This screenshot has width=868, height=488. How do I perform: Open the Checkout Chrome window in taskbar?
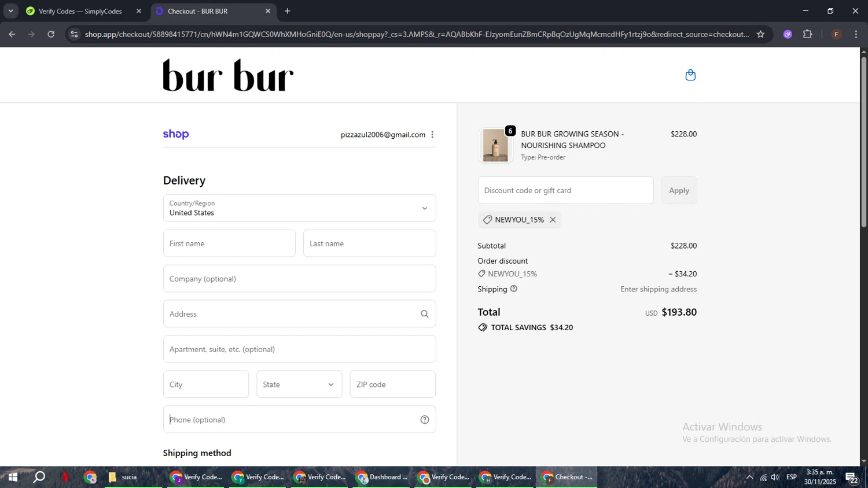(x=567, y=477)
